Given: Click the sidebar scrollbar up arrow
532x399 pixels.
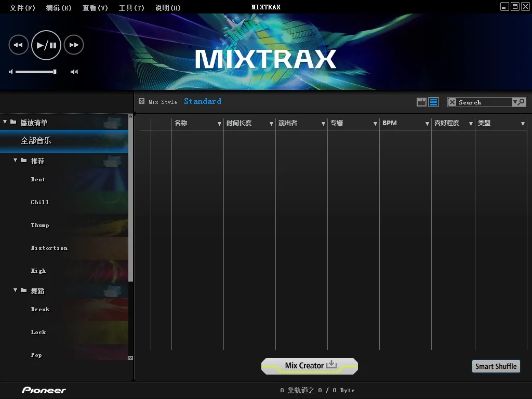Looking at the screenshot, I should [x=130, y=117].
